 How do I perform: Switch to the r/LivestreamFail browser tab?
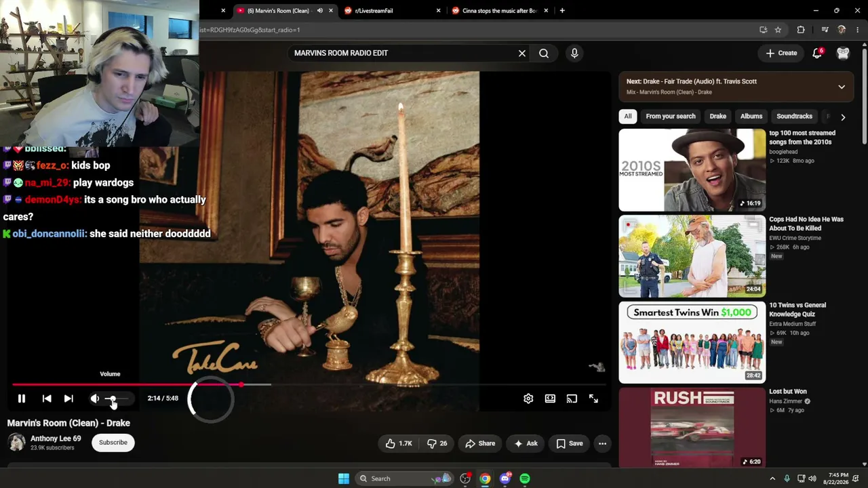pos(393,11)
